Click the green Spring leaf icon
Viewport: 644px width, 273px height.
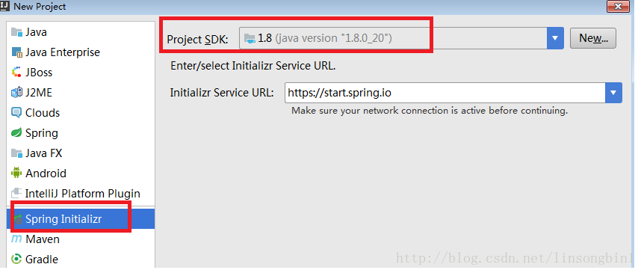pos(16,133)
